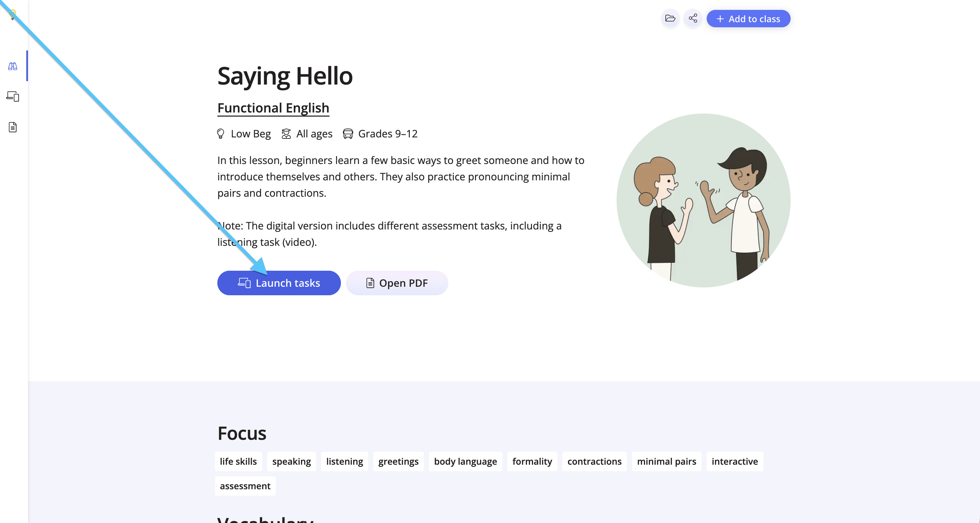Open the PDF document sidebar icon
The width and height of the screenshot is (980, 523).
13,127
